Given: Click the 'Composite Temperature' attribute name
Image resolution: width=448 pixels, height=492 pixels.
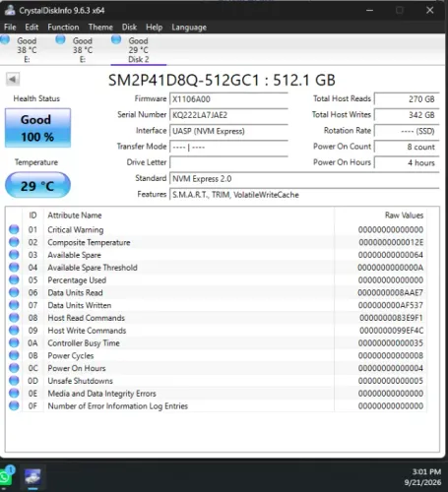Looking at the screenshot, I should pos(89,242).
